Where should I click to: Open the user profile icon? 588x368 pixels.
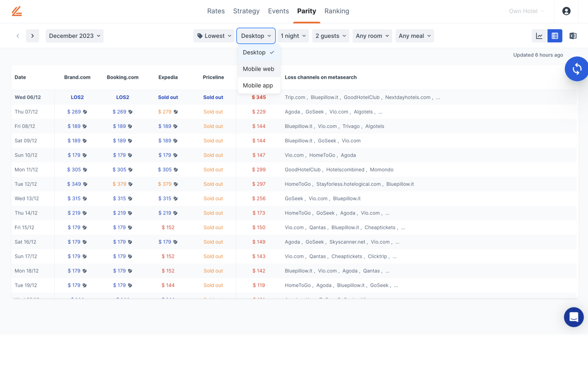566,11
